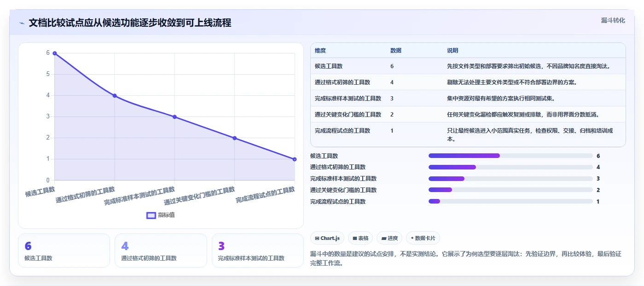The image size is (644, 286).
Task: Click the x-axis label 通过关键变化门槛的工具数
Action: coord(199,196)
